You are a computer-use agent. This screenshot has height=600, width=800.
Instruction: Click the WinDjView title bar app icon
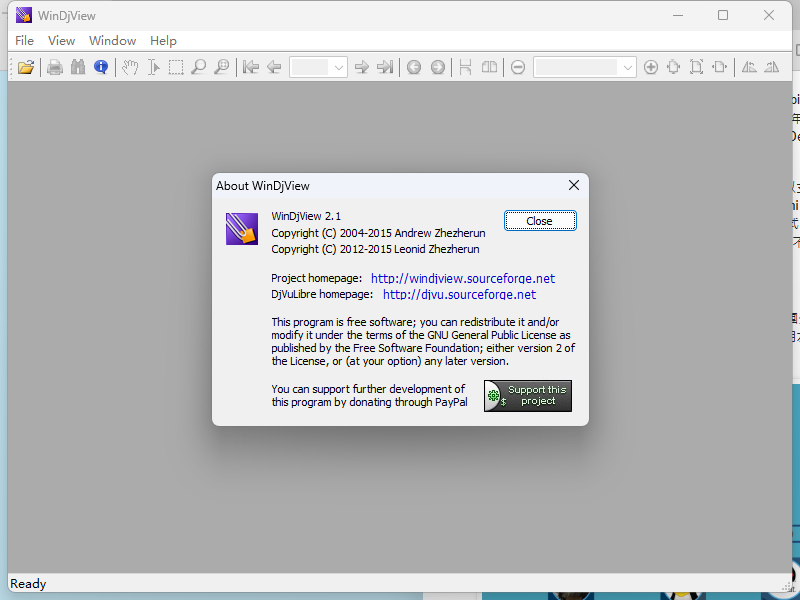tap(23, 15)
